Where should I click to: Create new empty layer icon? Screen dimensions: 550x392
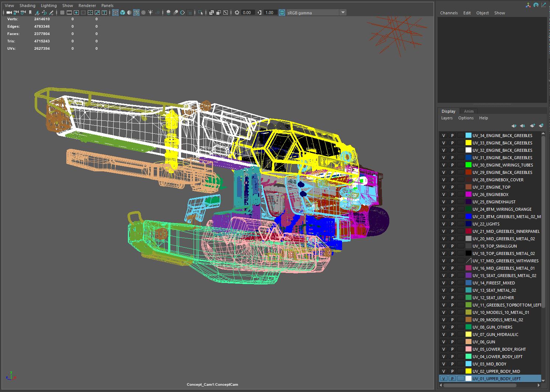point(532,126)
